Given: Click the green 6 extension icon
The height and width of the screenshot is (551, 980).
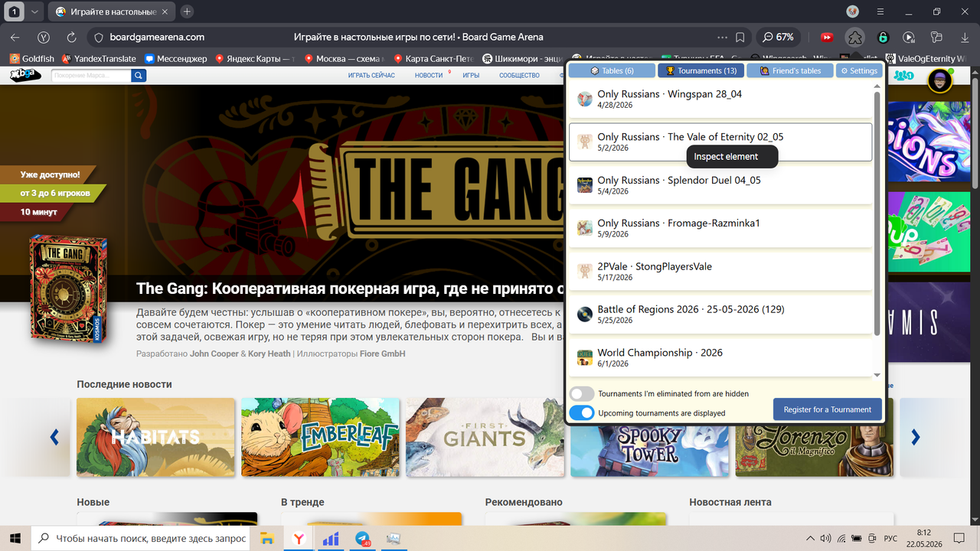Looking at the screenshot, I should point(883,37).
